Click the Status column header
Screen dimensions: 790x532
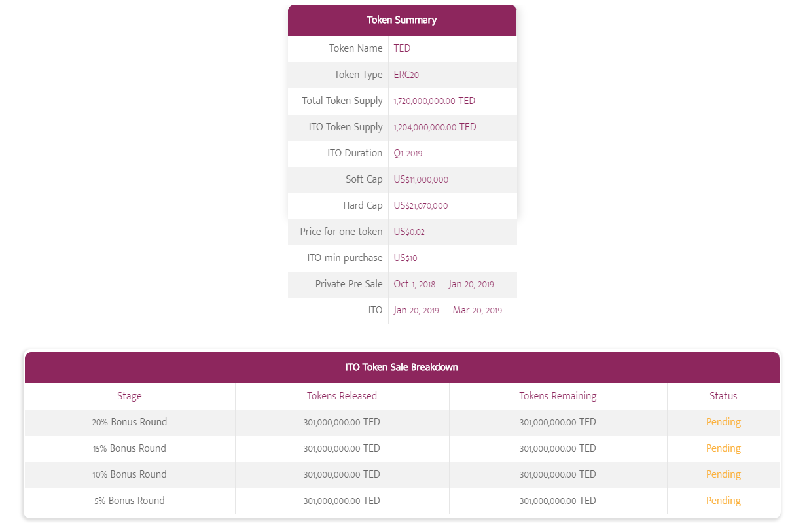pos(723,396)
